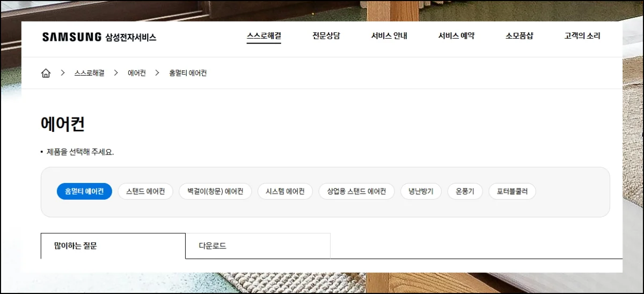Open the 전문상담 menu
Viewport: 644px width, 294px height.
[x=326, y=36]
